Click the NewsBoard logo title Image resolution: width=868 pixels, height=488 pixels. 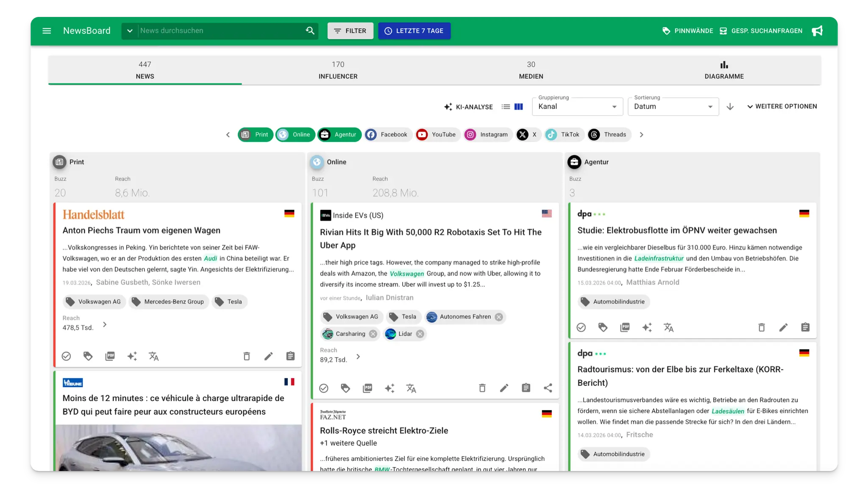click(87, 30)
